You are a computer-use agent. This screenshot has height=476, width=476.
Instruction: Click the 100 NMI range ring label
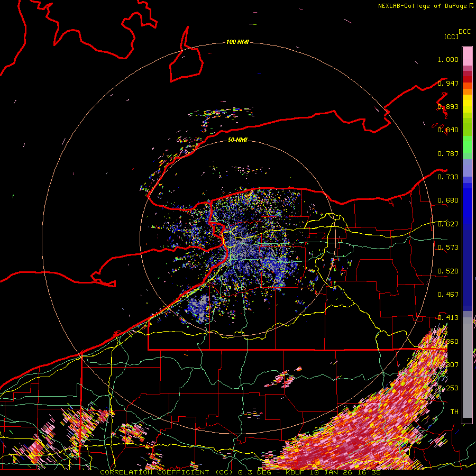click(x=237, y=42)
